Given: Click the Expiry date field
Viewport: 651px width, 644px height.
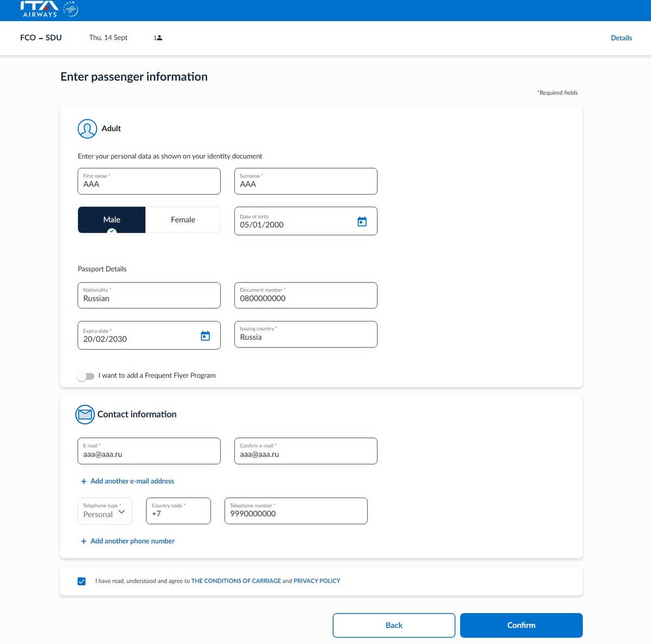Looking at the screenshot, I should click(149, 335).
